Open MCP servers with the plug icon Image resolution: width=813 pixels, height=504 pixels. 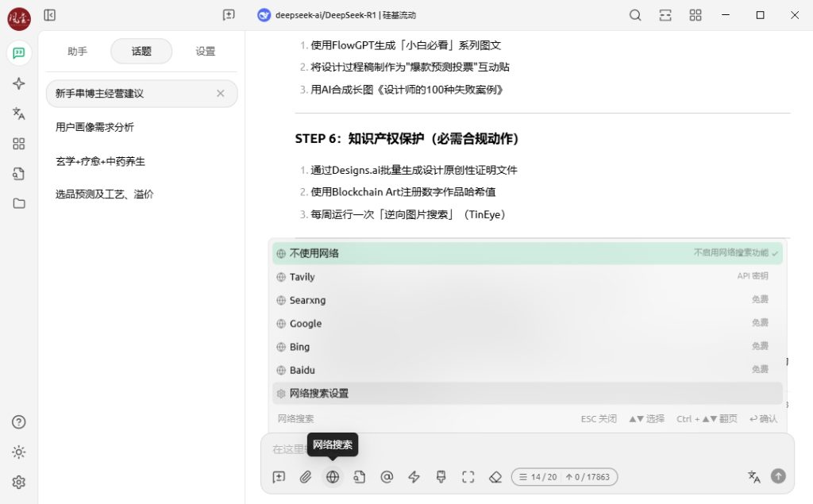click(441, 477)
